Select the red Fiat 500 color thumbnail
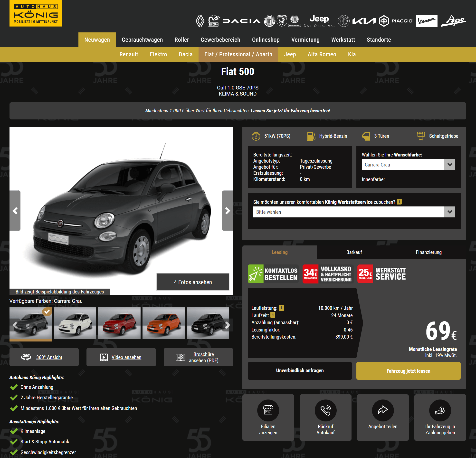The image size is (476, 458). 119,323
